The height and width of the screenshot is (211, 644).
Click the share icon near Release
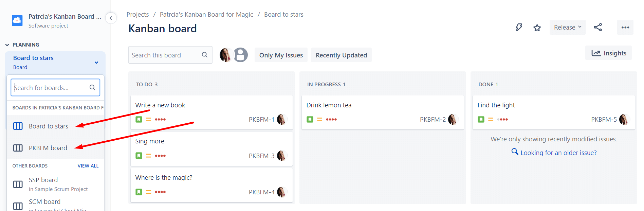click(597, 27)
